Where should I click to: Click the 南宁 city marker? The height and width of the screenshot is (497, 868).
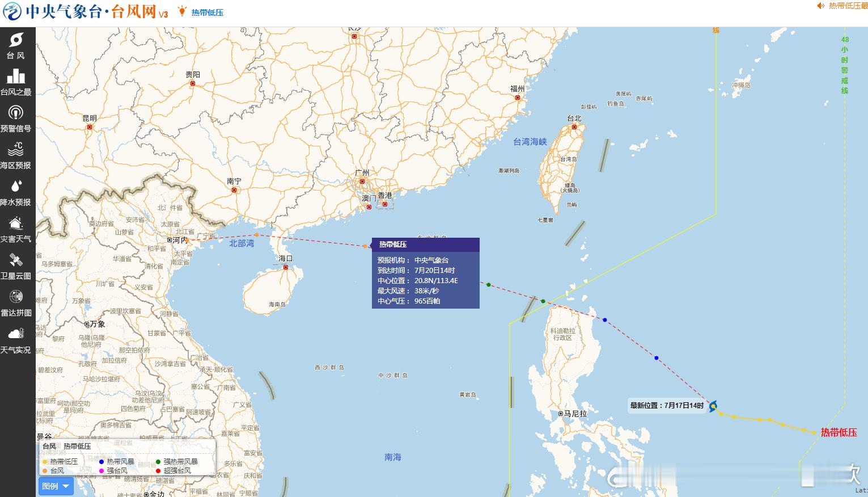pos(234,190)
